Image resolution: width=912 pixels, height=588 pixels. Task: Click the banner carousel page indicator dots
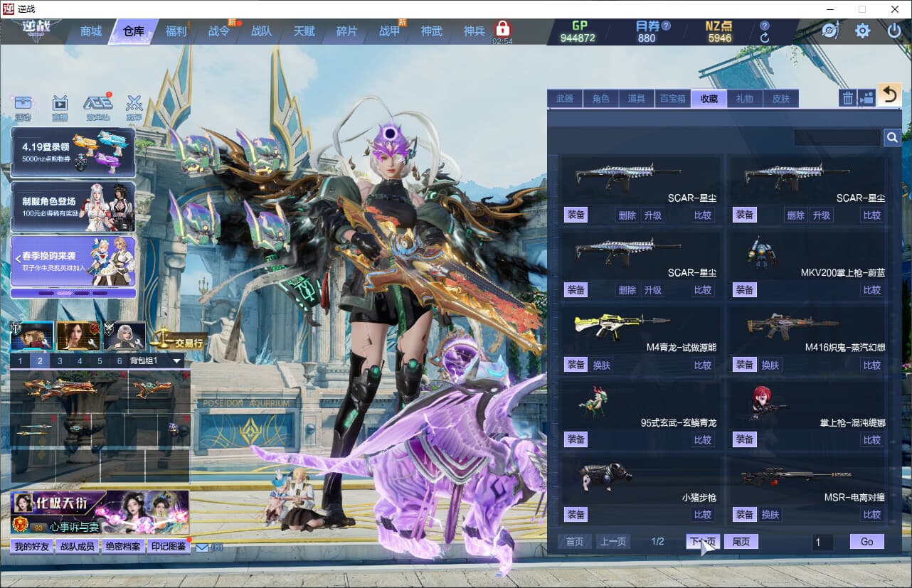[x=73, y=293]
